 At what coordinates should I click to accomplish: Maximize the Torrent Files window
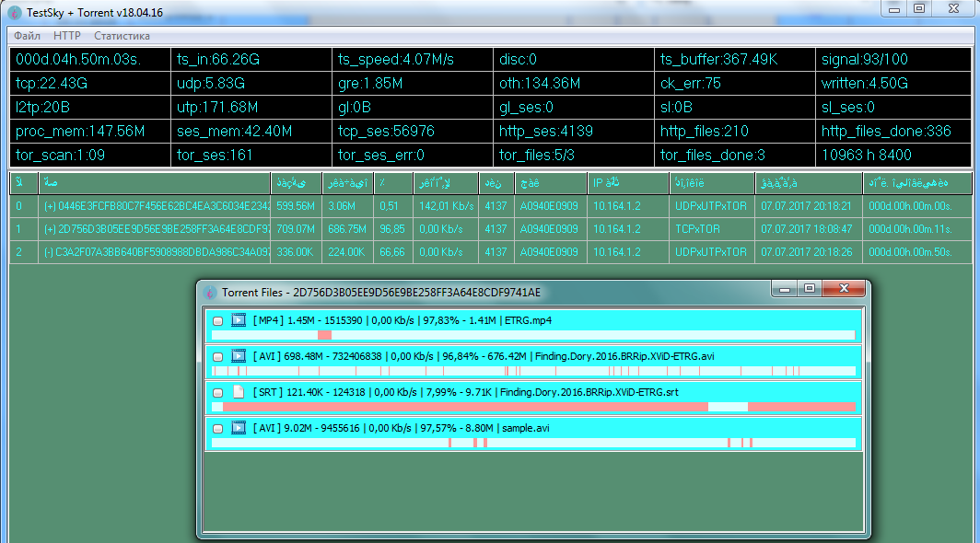tap(810, 289)
